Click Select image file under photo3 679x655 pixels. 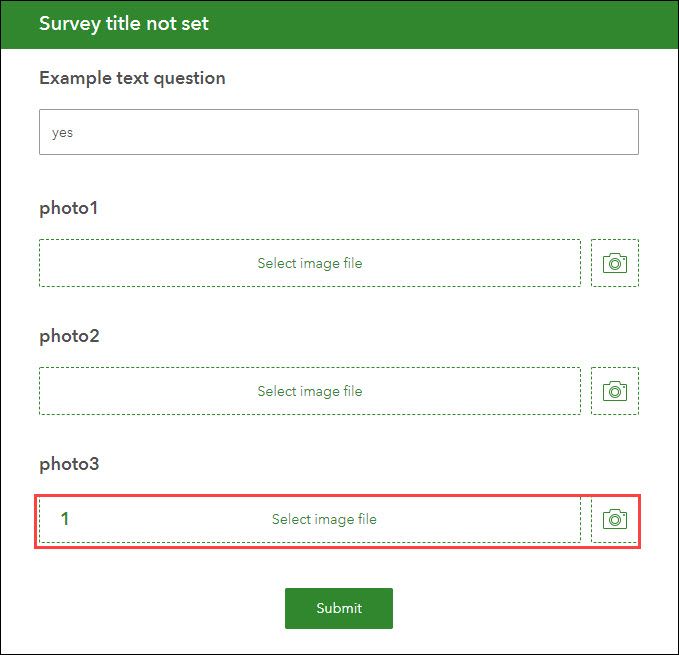[x=324, y=519]
